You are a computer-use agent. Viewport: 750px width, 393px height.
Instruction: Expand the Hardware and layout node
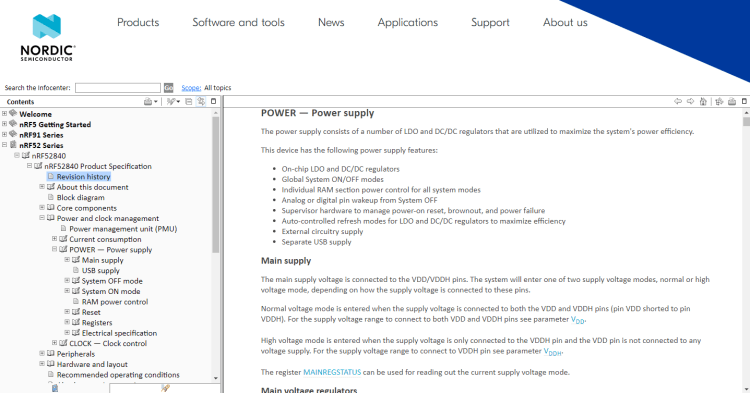(42, 364)
